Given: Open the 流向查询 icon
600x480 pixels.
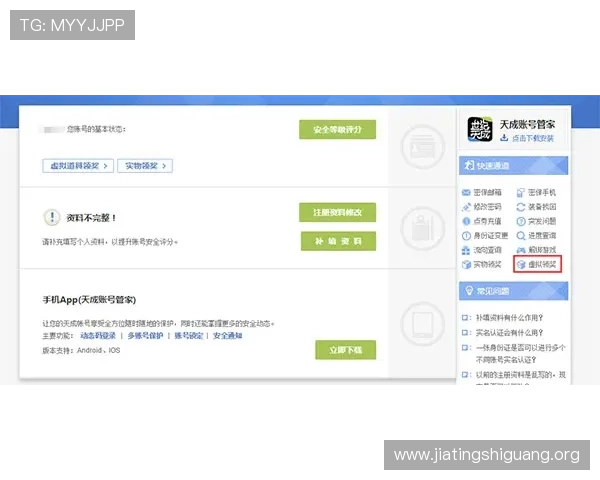Looking at the screenshot, I should coord(466,250).
